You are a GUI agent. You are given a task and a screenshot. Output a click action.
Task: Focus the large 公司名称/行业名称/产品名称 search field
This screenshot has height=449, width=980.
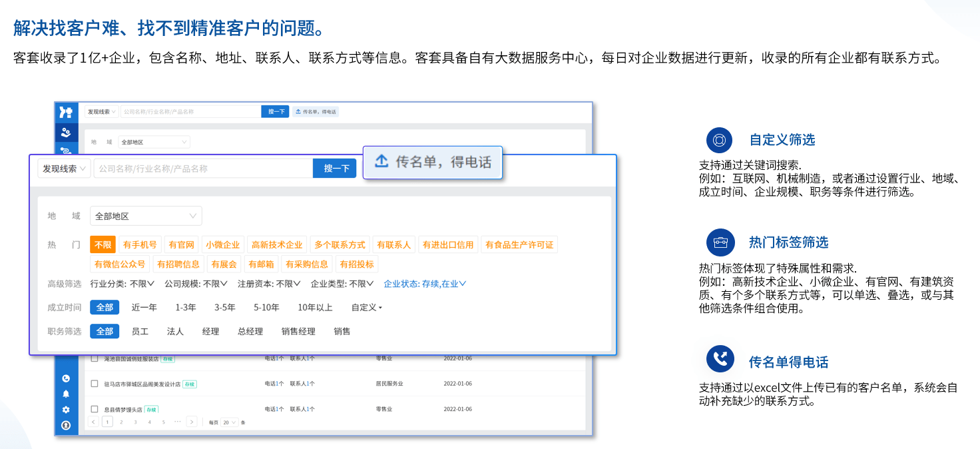tap(203, 169)
